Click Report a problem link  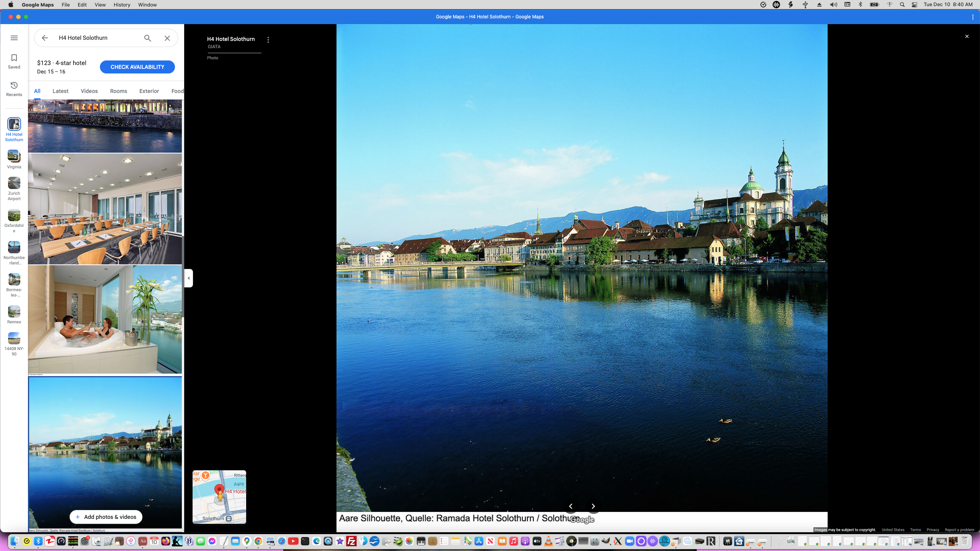click(x=959, y=530)
